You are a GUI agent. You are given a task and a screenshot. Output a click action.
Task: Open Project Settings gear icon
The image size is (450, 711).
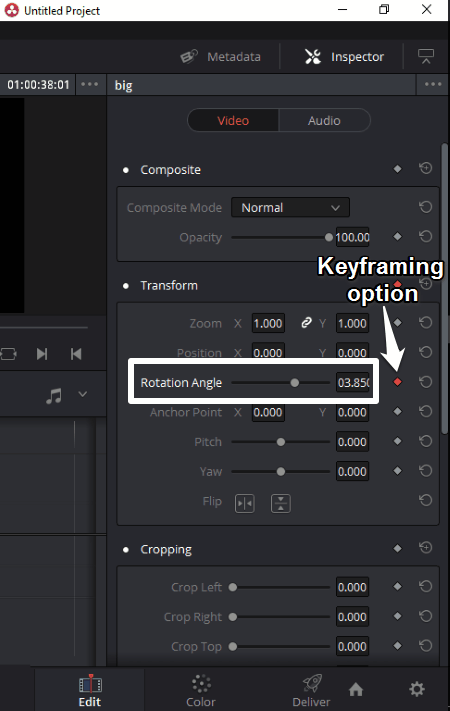[x=417, y=690]
